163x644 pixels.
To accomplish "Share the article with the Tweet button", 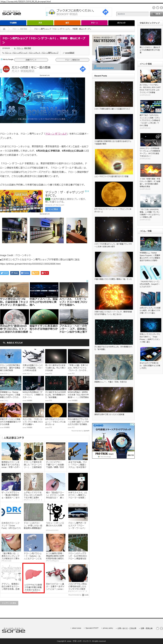I will pyautogui.click(x=5, y=273).
